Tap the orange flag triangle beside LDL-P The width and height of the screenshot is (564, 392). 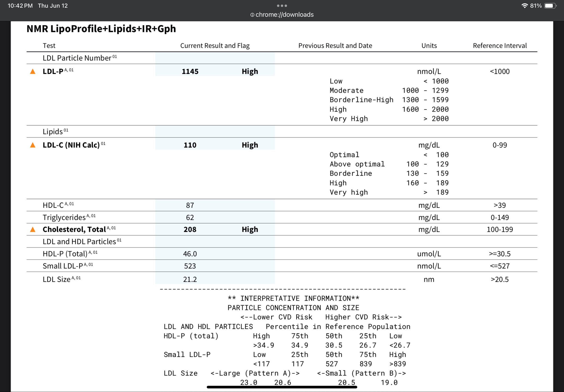click(x=33, y=71)
